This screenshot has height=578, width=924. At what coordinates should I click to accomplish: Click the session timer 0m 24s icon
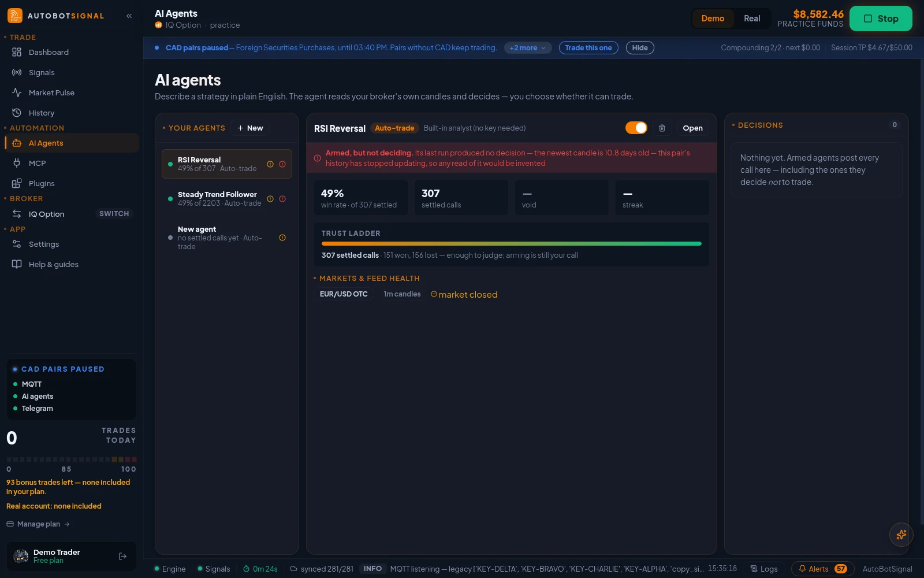click(246, 569)
